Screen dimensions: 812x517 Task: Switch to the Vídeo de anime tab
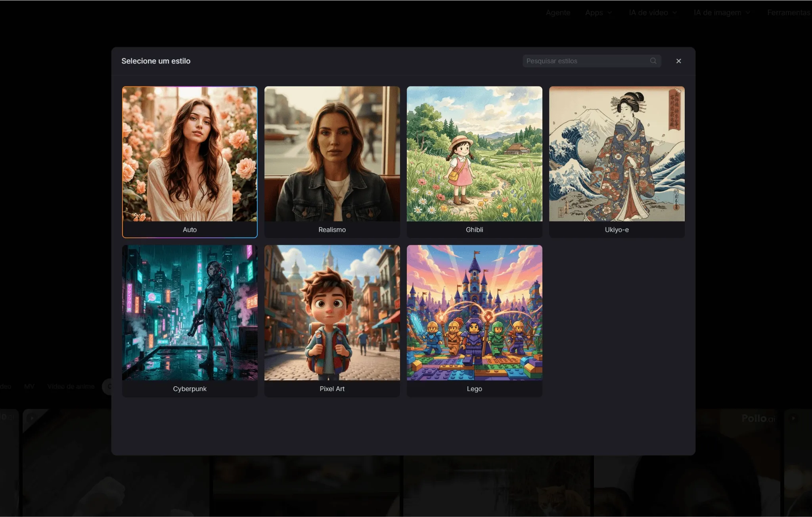tap(71, 386)
